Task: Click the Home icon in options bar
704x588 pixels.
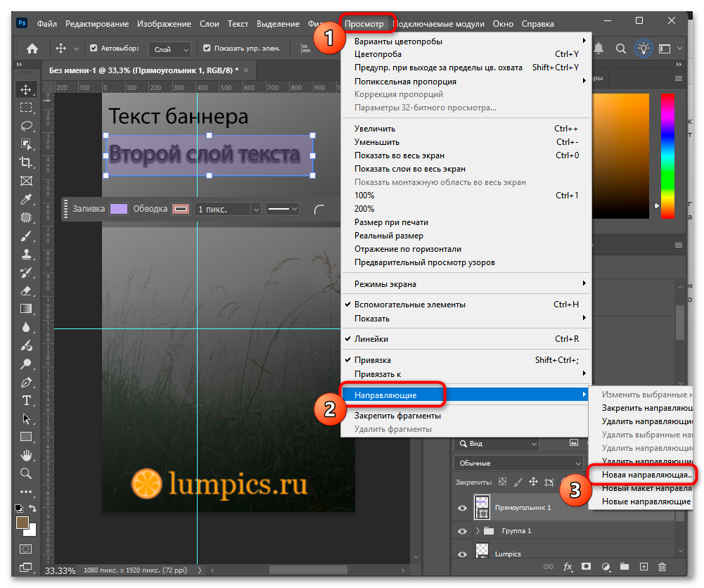Action: point(32,49)
